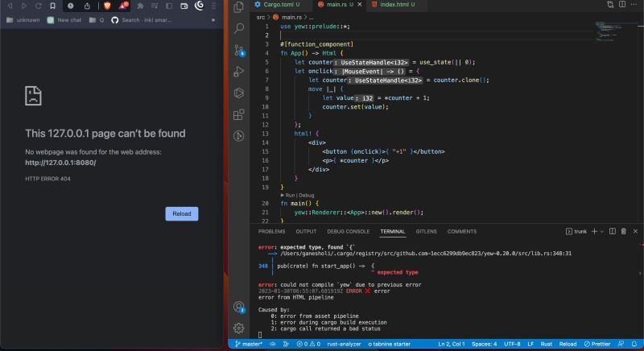Open the Explorer view in the VS Code sidebar
Image resolution: width=644 pixels, height=351 pixels.
(x=238, y=7)
